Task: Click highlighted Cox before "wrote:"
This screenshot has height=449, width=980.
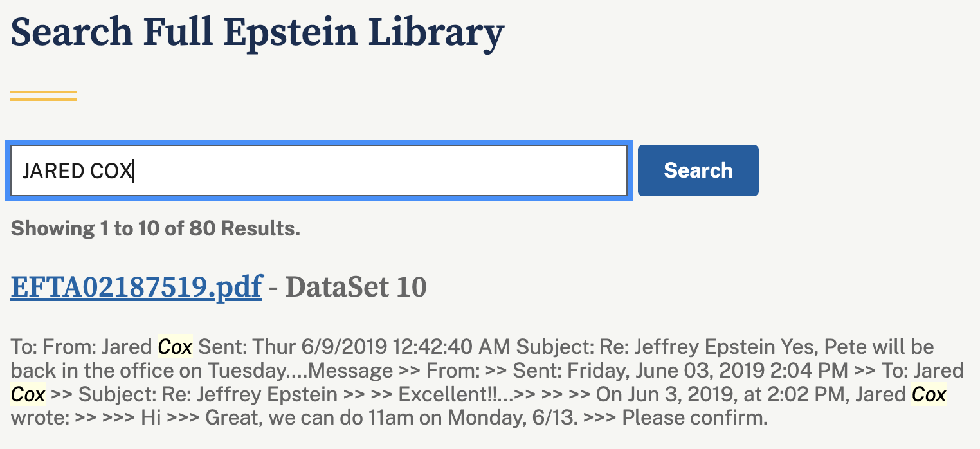Action: (x=929, y=394)
